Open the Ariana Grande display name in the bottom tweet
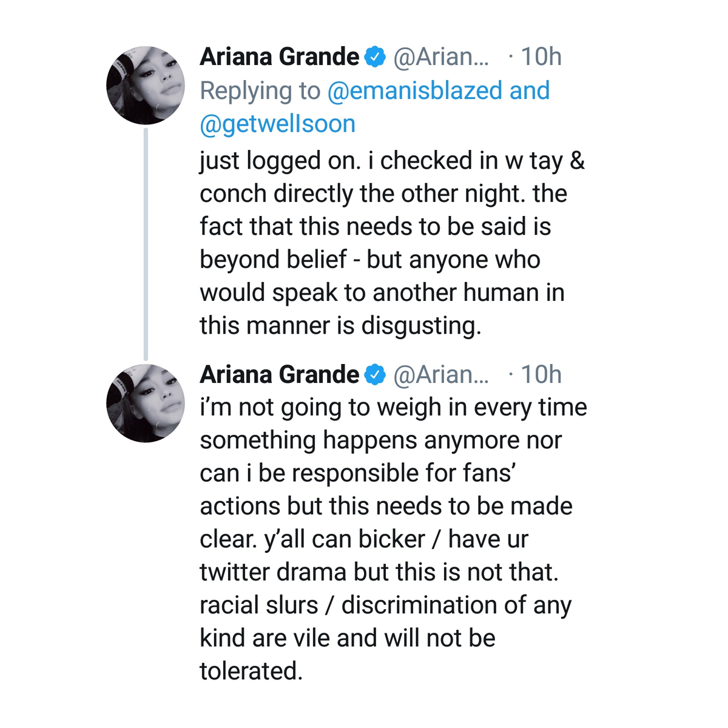 [279, 375]
